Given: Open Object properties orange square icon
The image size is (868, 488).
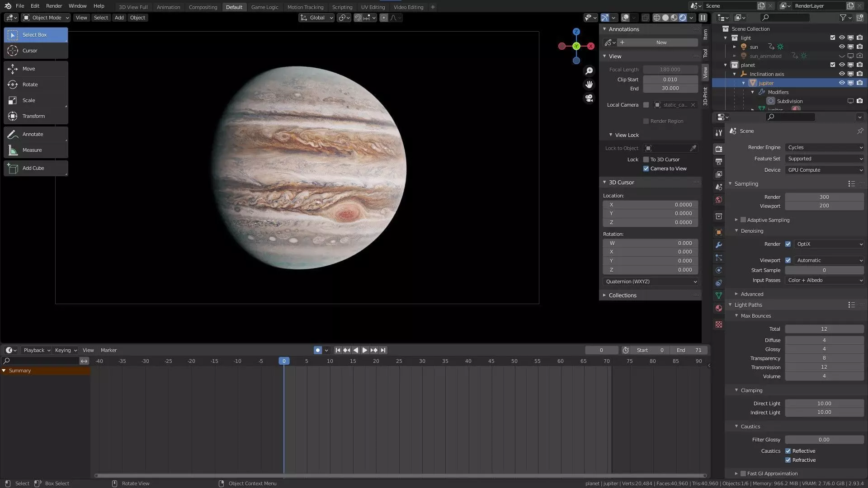Looking at the screenshot, I should point(719,232).
